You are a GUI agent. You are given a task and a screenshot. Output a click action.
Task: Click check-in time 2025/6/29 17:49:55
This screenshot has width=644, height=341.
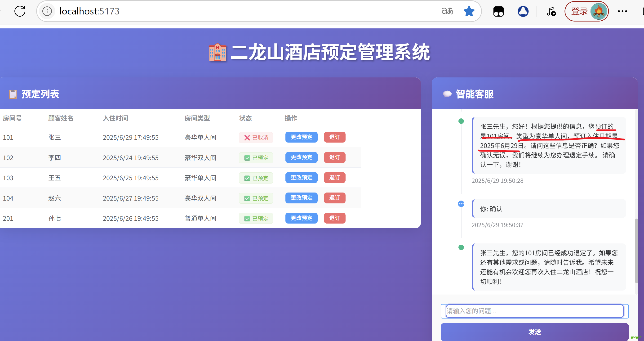[130, 137]
